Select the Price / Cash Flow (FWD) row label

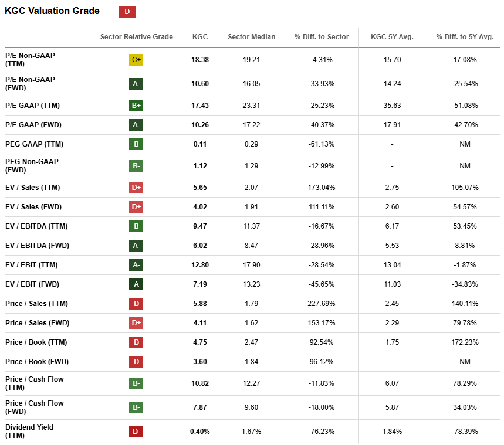(x=35, y=407)
